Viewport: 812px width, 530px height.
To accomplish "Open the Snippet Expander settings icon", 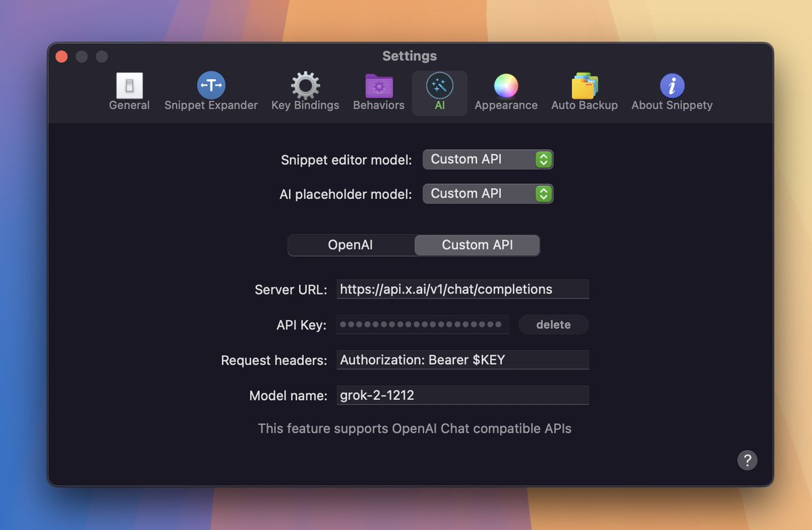I will (211, 86).
